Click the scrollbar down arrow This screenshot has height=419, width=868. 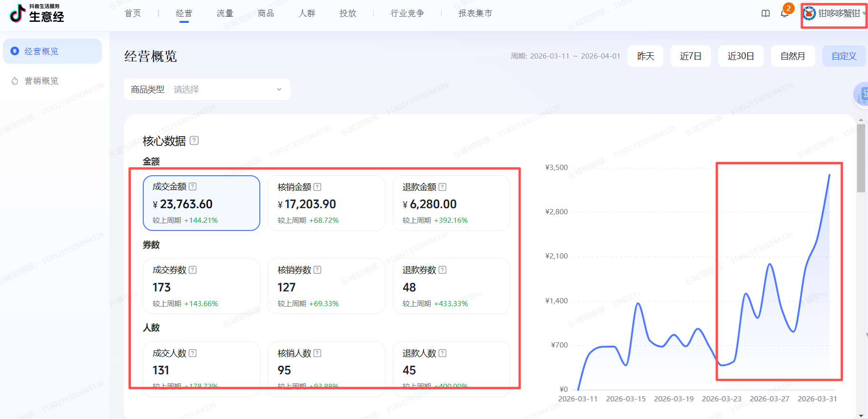(x=861, y=415)
